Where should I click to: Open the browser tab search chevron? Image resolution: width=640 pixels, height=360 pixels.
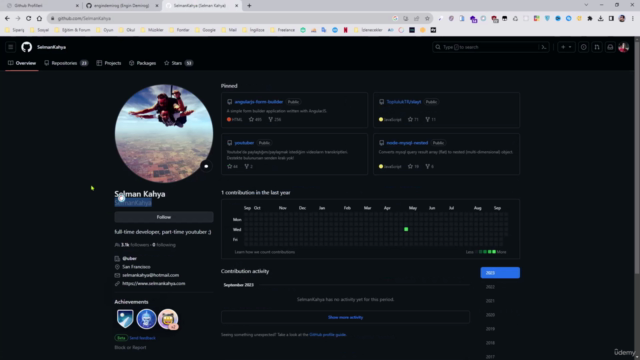586,5
